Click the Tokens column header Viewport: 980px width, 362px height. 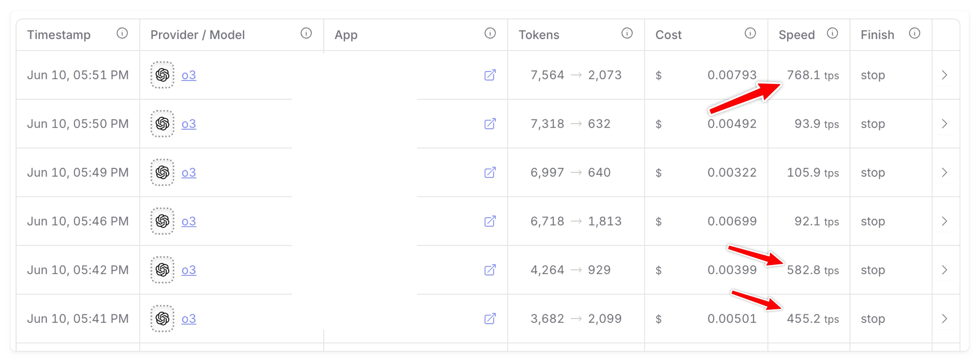point(539,35)
